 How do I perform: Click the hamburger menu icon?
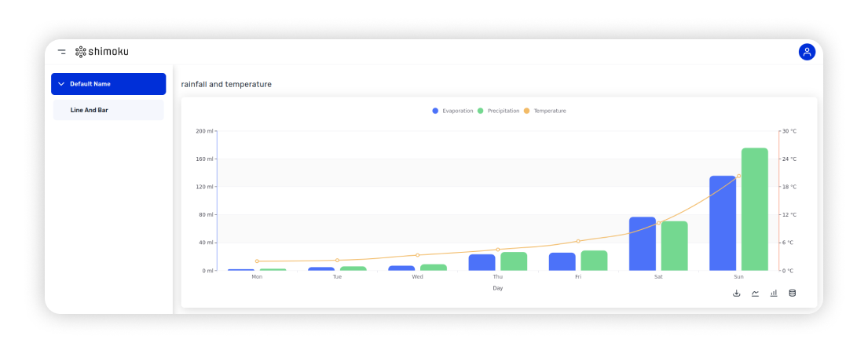click(62, 52)
